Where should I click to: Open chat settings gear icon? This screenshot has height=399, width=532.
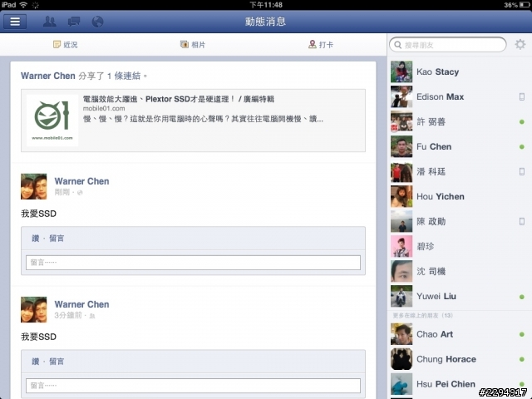pos(520,44)
